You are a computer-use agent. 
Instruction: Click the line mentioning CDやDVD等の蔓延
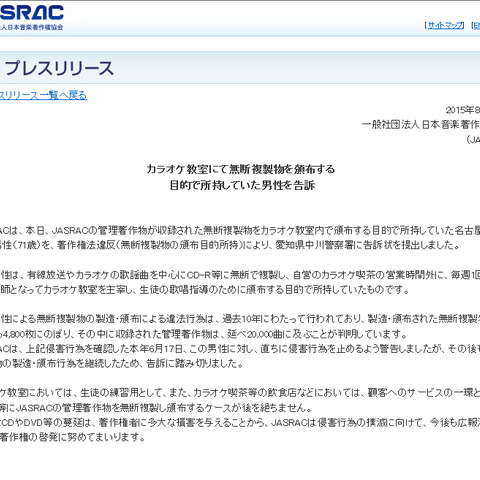pyautogui.click(x=240, y=422)
